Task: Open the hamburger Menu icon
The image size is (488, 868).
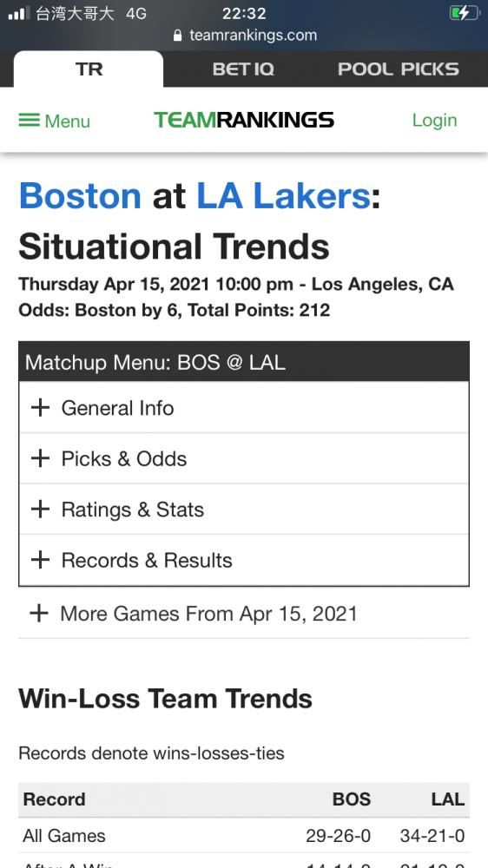Action: [30, 120]
